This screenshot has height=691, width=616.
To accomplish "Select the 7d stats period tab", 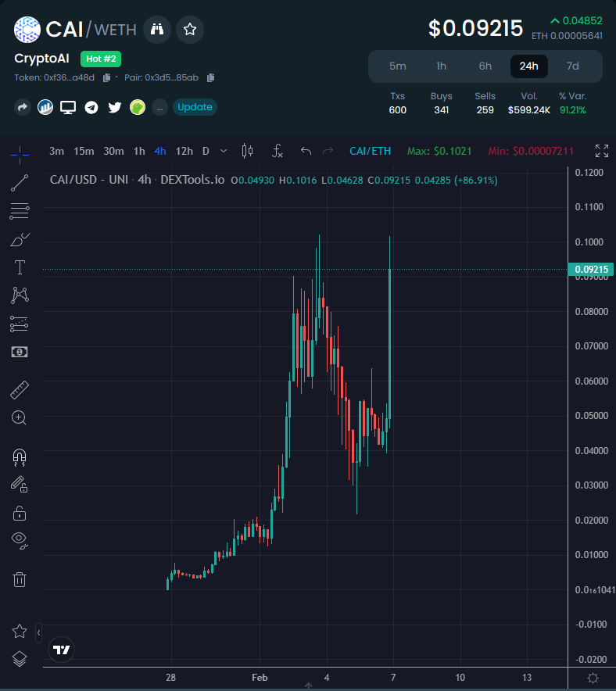I will pos(572,66).
